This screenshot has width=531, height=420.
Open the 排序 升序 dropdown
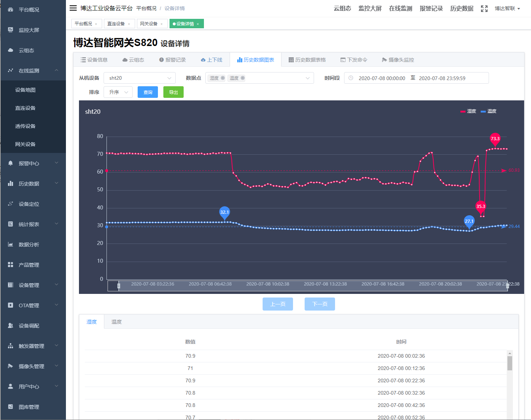point(118,92)
